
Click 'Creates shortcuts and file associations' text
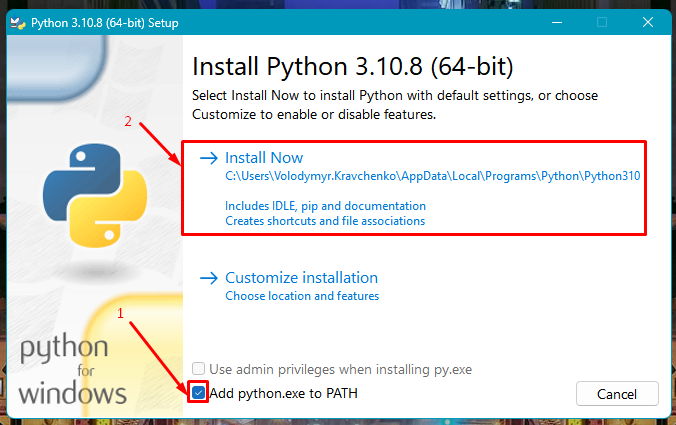click(x=325, y=221)
